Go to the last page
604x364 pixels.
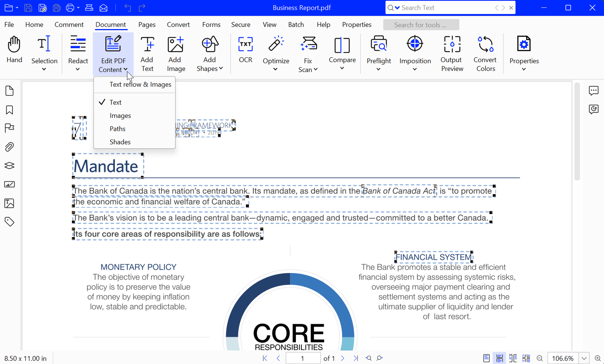click(x=356, y=358)
